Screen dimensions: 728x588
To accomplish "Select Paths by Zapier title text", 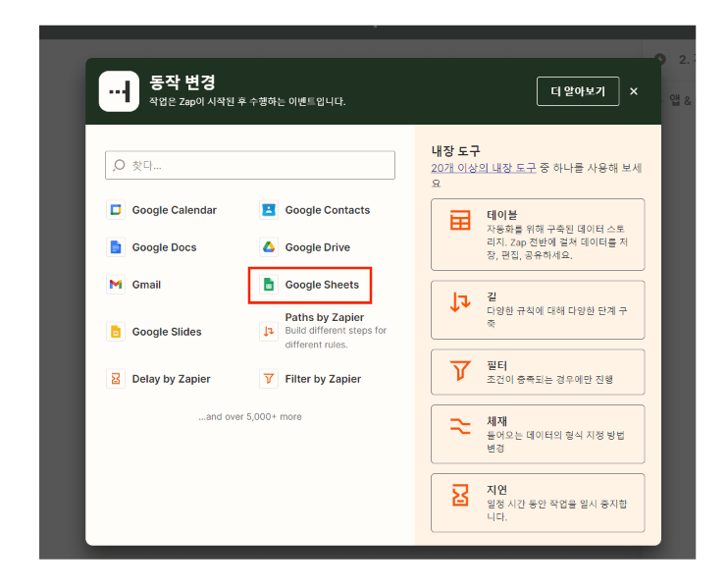I will click(x=325, y=317).
